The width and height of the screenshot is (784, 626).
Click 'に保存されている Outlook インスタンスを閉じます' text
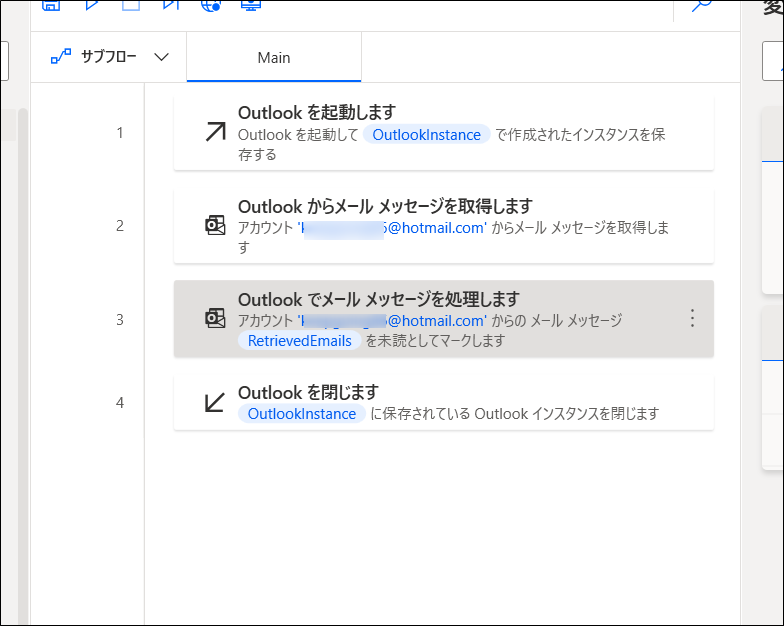point(515,414)
